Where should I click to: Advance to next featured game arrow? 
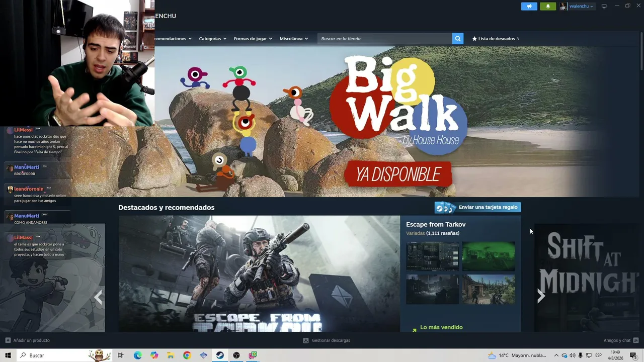(x=541, y=296)
